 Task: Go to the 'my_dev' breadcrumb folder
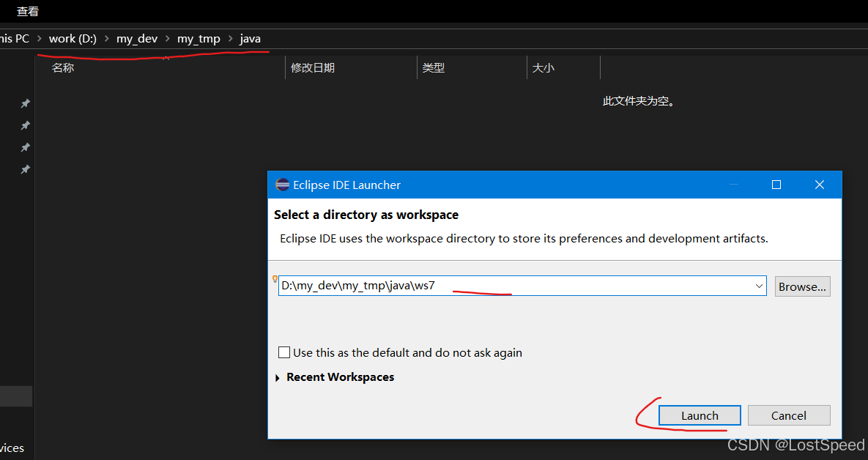[137, 39]
